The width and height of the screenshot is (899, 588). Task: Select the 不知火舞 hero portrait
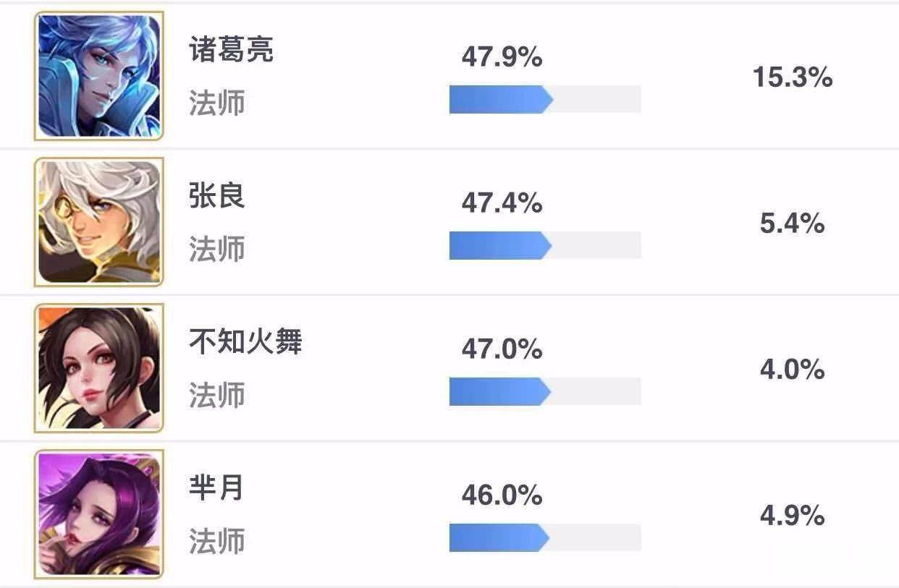pyautogui.click(x=99, y=368)
